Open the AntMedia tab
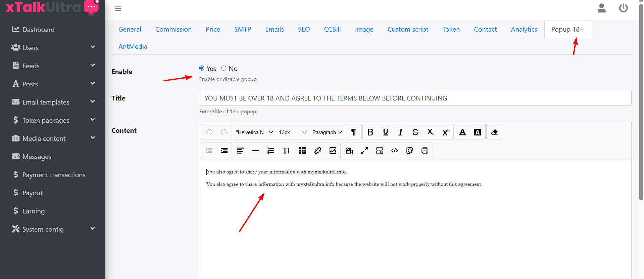The width and height of the screenshot is (644, 279). (x=133, y=46)
